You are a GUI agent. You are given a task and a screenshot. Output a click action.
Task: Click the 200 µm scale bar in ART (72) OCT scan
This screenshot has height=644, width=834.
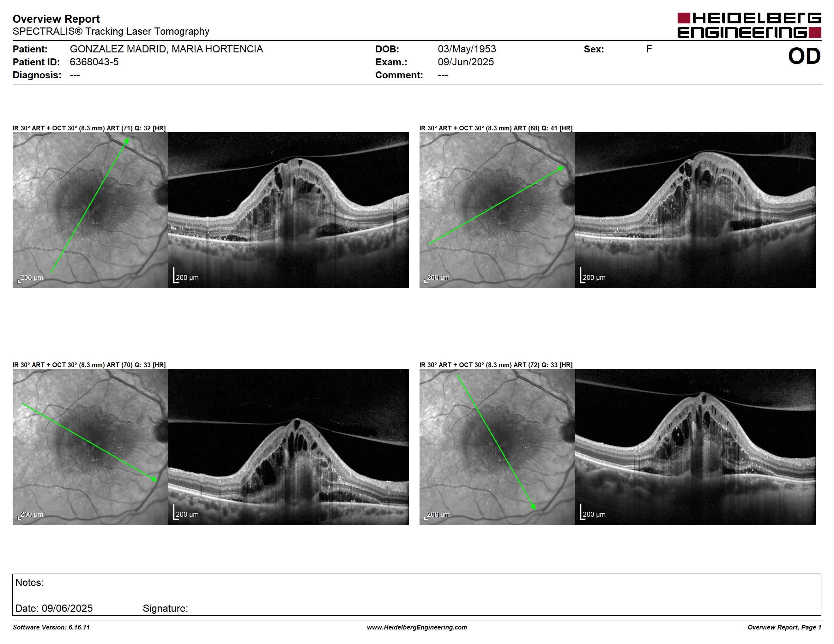[x=593, y=512]
